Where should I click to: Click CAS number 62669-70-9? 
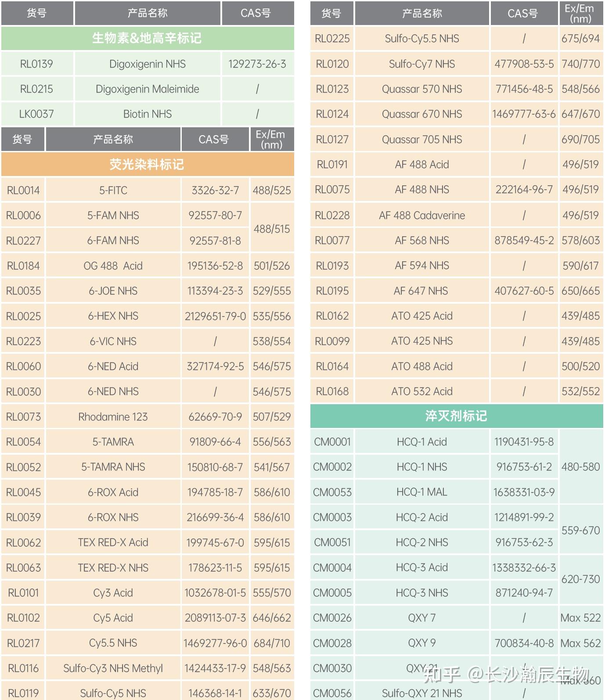pos(215,417)
